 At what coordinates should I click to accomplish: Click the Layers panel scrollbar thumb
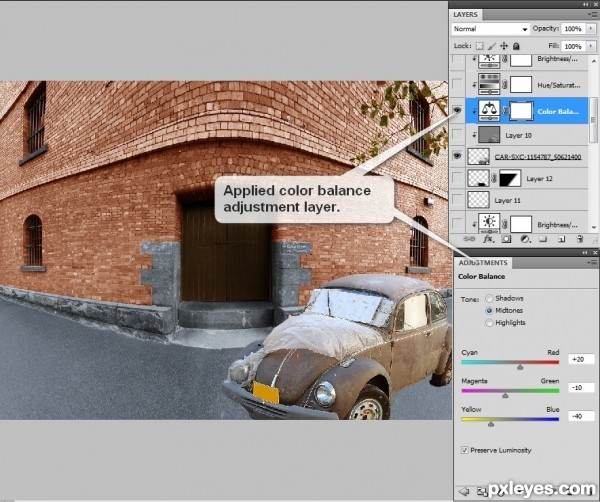click(x=593, y=120)
